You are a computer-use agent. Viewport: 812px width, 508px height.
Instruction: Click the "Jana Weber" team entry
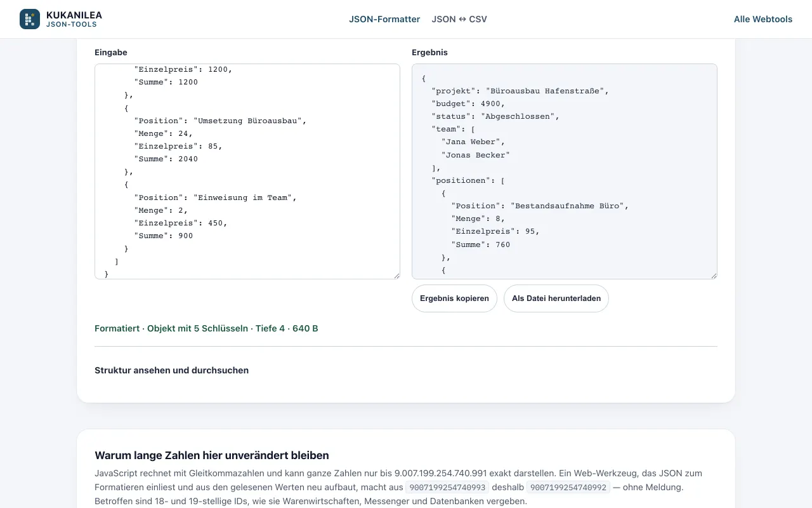(x=473, y=142)
